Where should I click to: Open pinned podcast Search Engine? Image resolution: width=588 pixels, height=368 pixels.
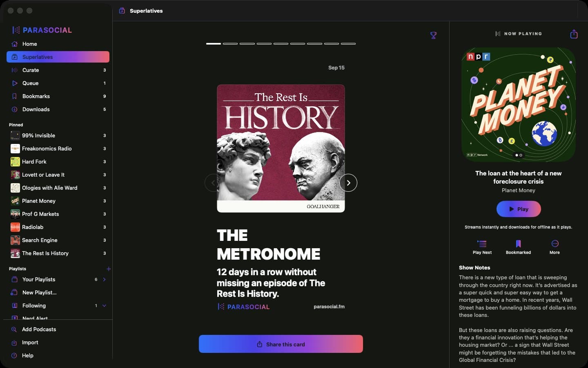click(x=58, y=240)
